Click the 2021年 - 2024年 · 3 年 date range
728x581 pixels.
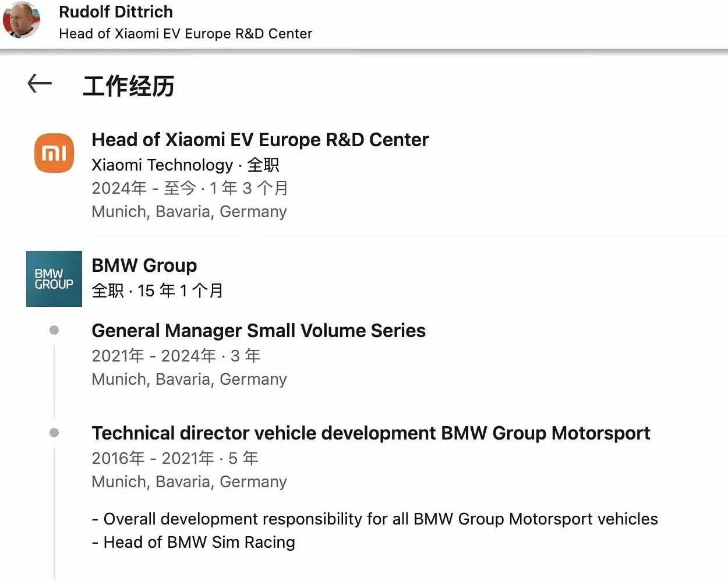176,356
